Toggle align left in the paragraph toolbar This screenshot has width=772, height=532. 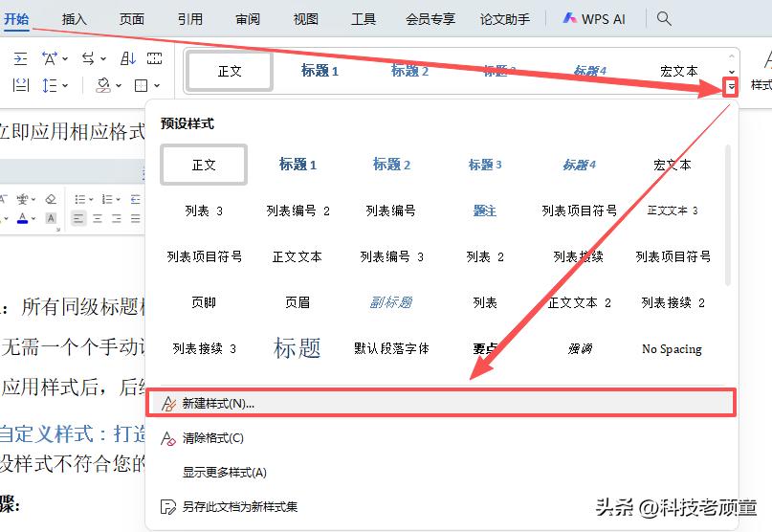(78, 218)
